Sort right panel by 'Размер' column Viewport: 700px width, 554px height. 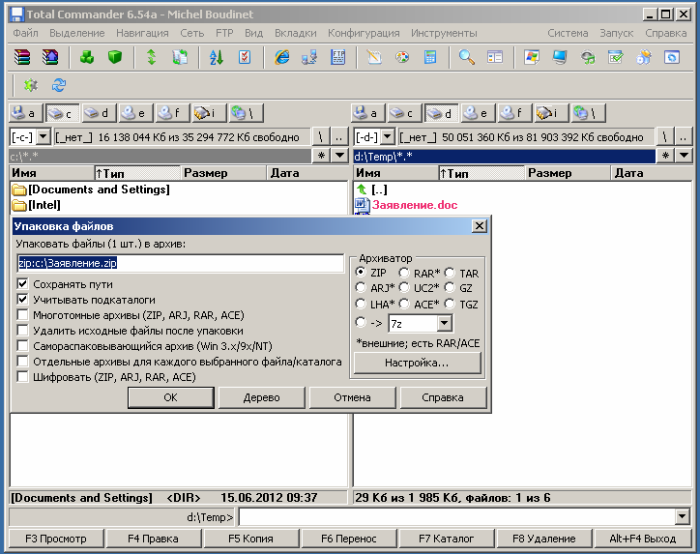[567, 173]
